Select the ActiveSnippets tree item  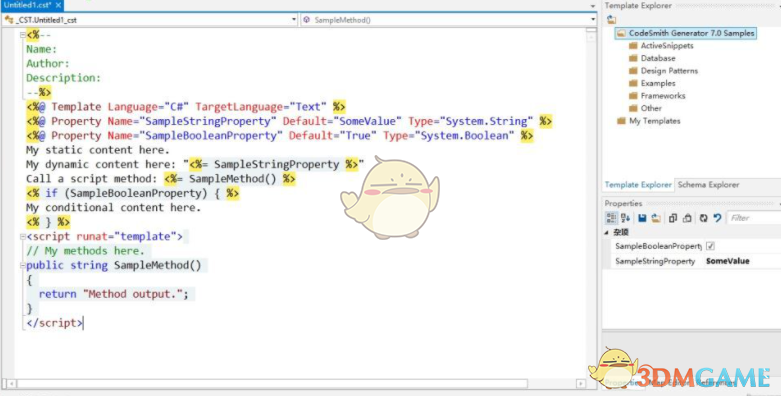coord(667,45)
